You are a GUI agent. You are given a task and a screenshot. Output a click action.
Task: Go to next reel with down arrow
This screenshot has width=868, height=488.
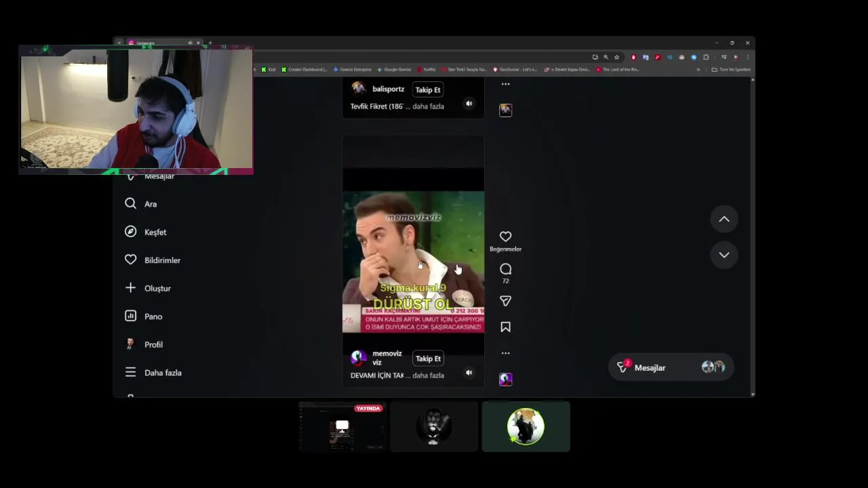point(724,255)
